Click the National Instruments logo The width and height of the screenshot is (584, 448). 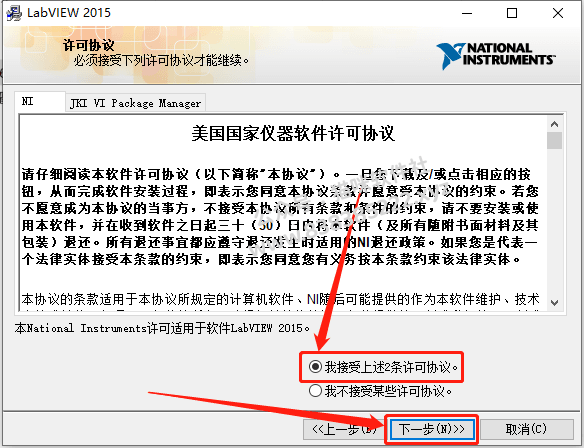496,56
